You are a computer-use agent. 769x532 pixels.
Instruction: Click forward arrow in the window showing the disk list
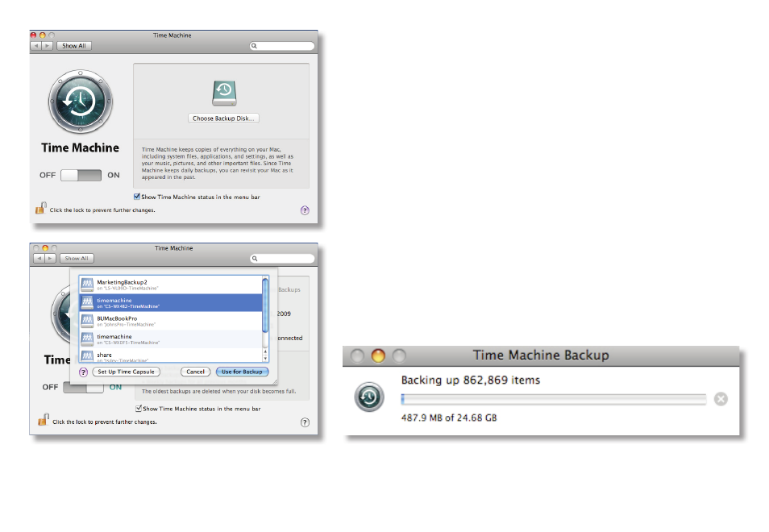pyautogui.click(x=50, y=259)
